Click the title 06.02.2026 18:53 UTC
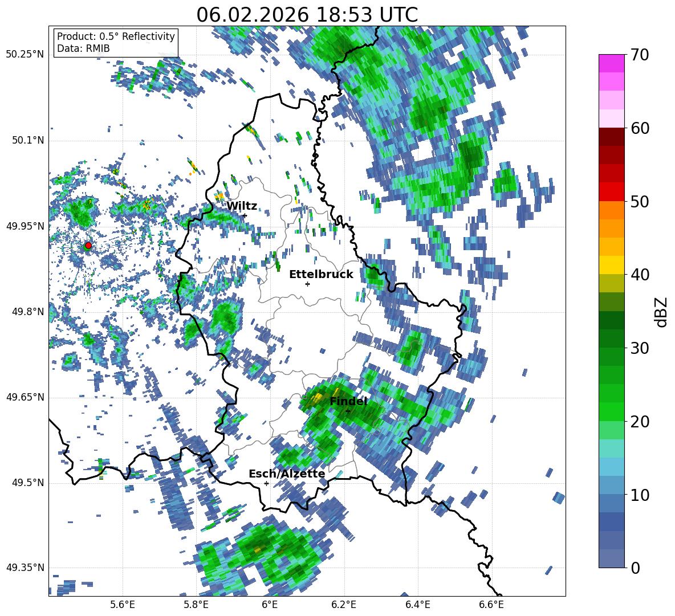 click(x=307, y=15)
